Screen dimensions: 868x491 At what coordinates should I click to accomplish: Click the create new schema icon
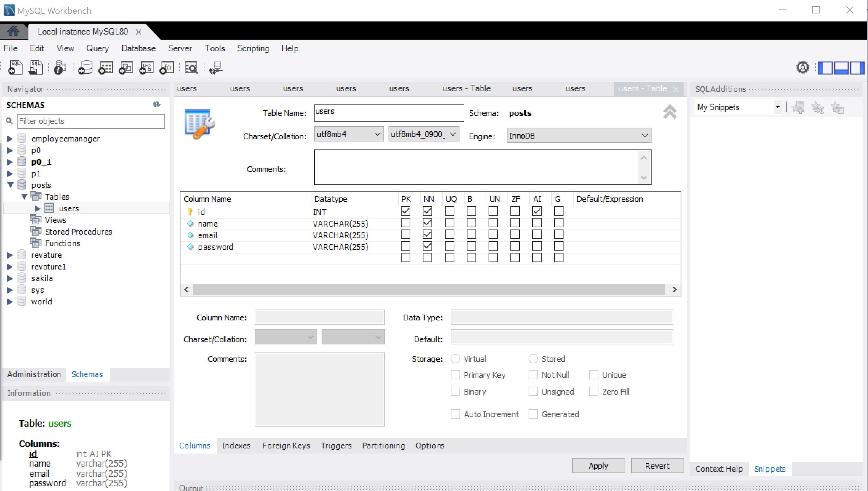[85, 68]
